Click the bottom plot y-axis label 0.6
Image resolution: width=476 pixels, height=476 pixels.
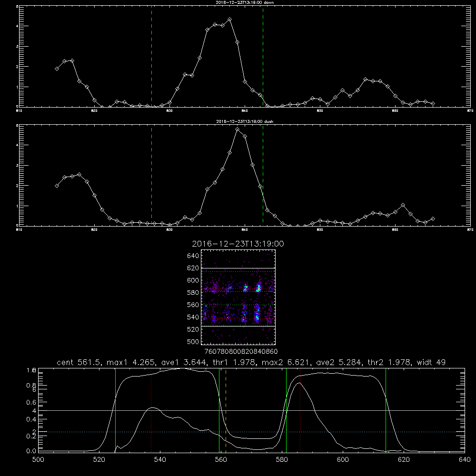31,402
